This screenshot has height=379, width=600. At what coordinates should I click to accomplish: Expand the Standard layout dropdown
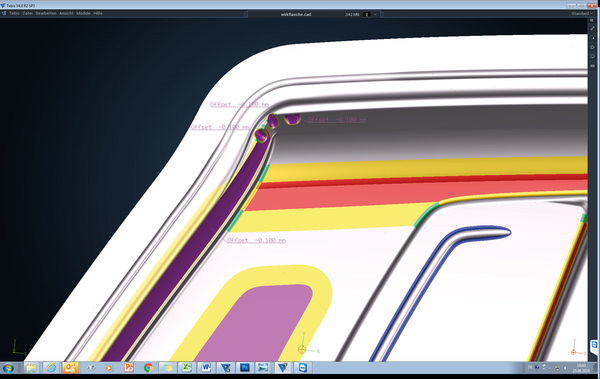pos(582,14)
